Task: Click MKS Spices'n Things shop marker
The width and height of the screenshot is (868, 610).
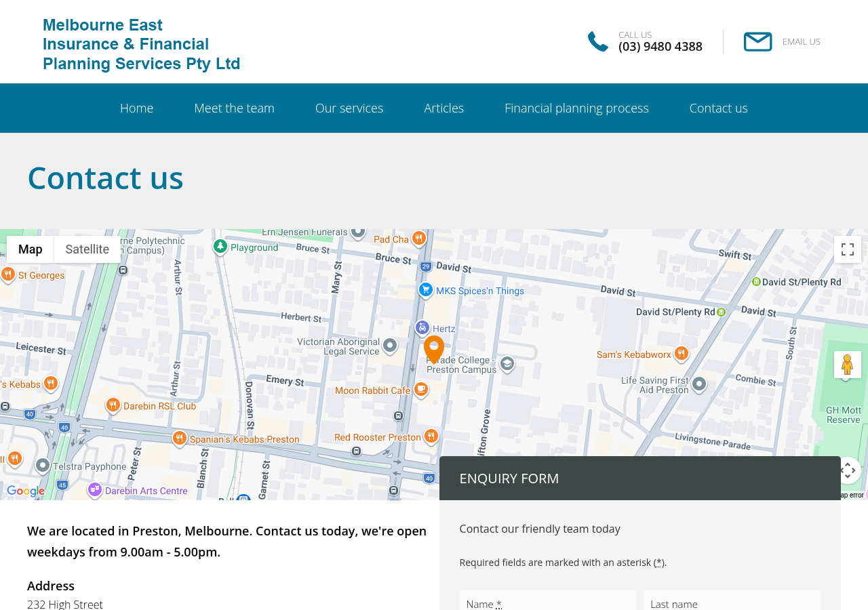Action: point(425,290)
